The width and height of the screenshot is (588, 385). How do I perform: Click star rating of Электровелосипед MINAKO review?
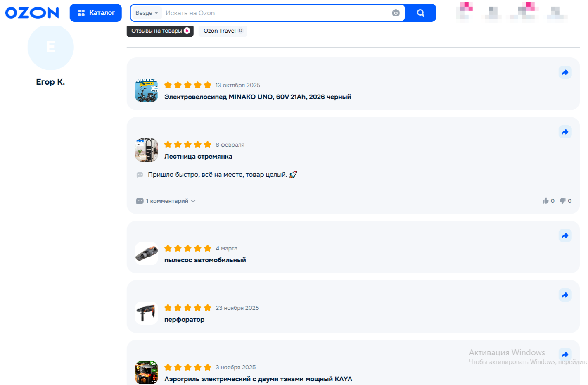tap(188, 85)
